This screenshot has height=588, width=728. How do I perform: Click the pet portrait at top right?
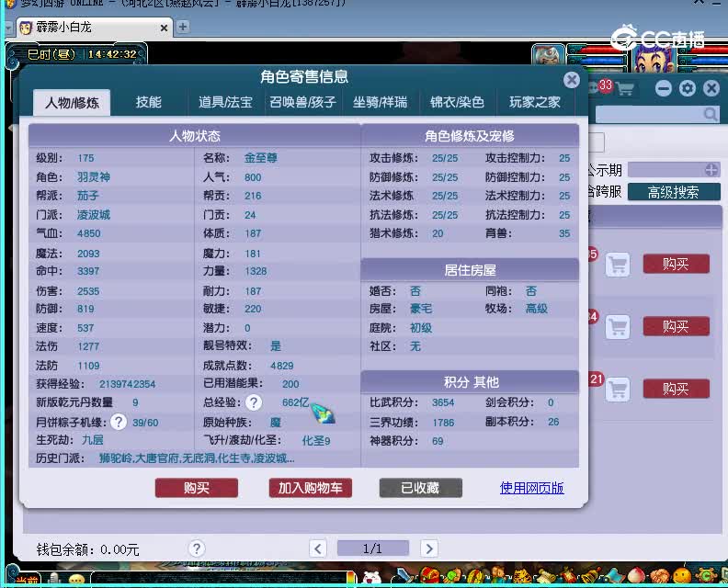(549, 57)
